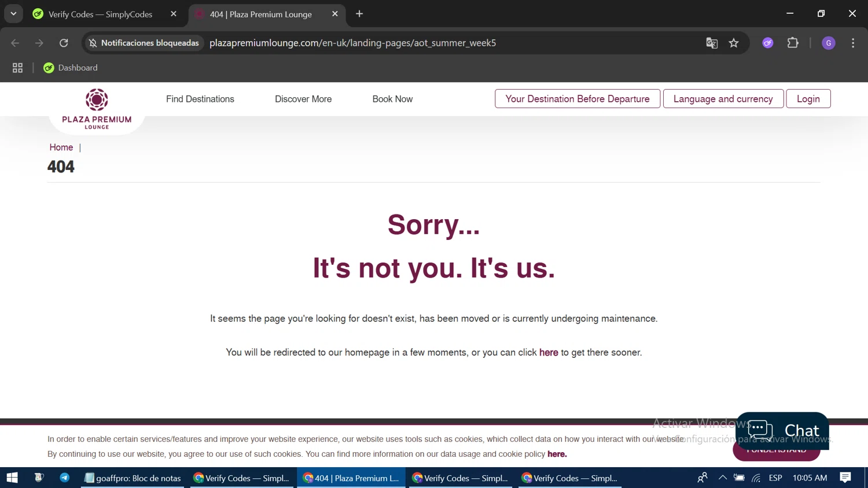Viewport: 868px width, 488px height.
Task: Click the Notificaciones bloqueadas chip
Action: [144, 43]
